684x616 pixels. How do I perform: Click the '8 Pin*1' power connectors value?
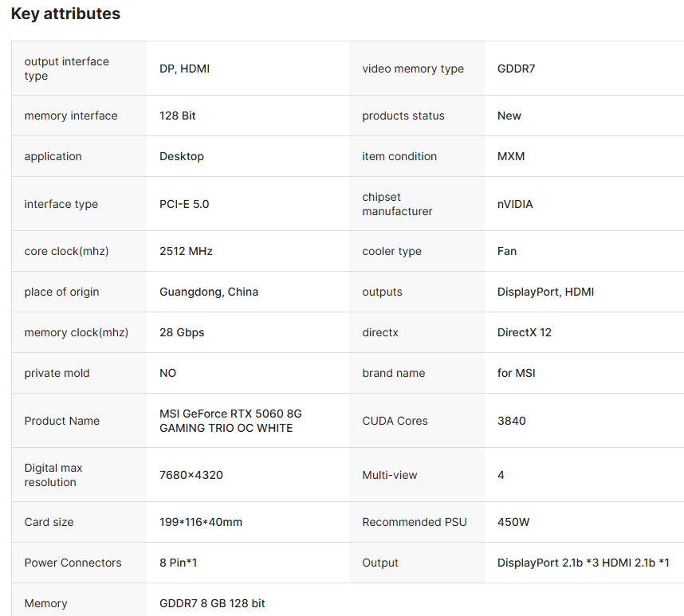tap(178, 563)
